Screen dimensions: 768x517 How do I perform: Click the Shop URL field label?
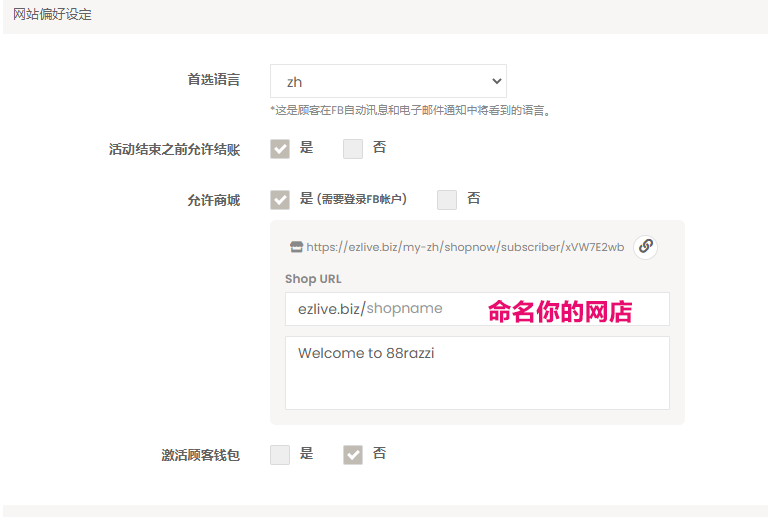313,279
